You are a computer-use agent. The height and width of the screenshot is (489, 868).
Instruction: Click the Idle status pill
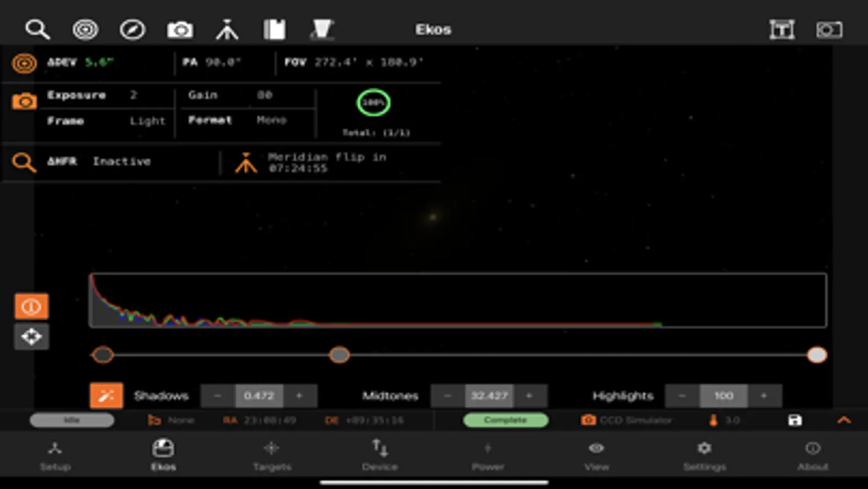tap(72, 420)
